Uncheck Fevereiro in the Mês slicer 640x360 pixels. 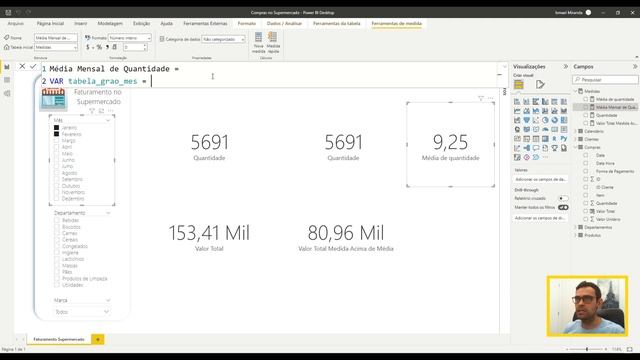coord(56,134)
